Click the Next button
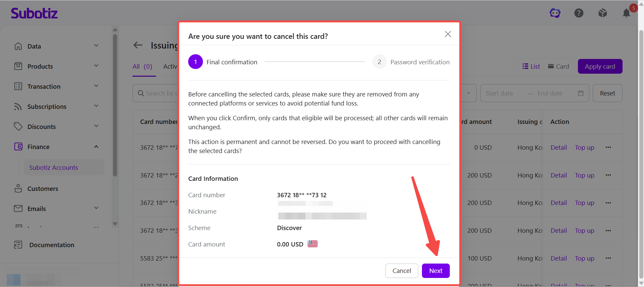Viewport: 644px width, 287px height. (x=436, y=271)
